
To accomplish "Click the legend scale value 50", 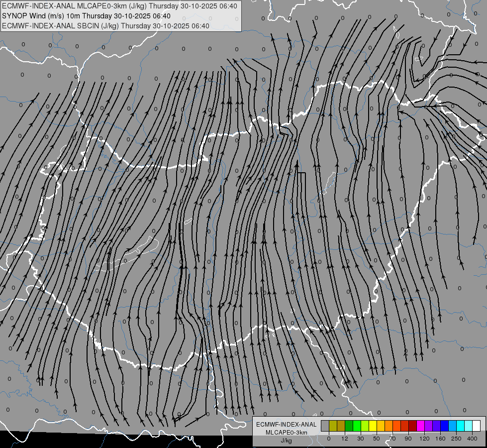I will (377, 439).
